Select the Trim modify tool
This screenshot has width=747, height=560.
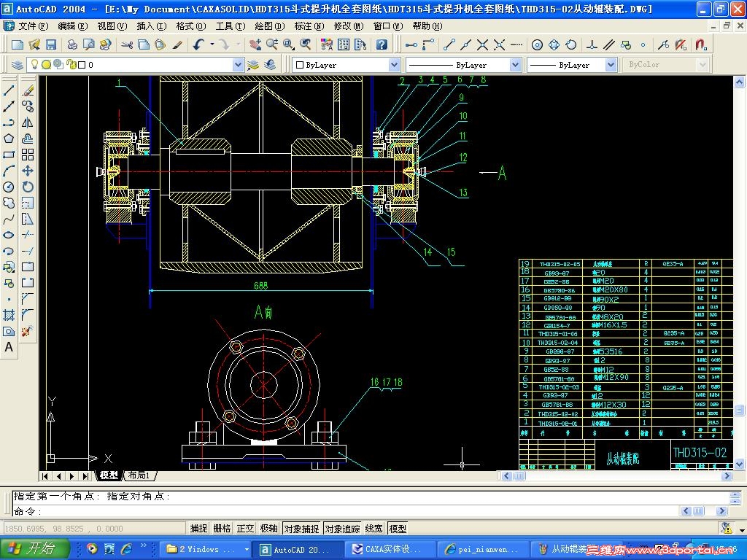click(x=28, y=235)
